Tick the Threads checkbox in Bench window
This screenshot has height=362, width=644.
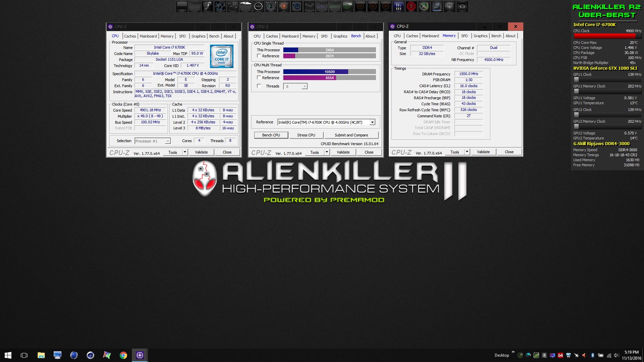point(259,86)
